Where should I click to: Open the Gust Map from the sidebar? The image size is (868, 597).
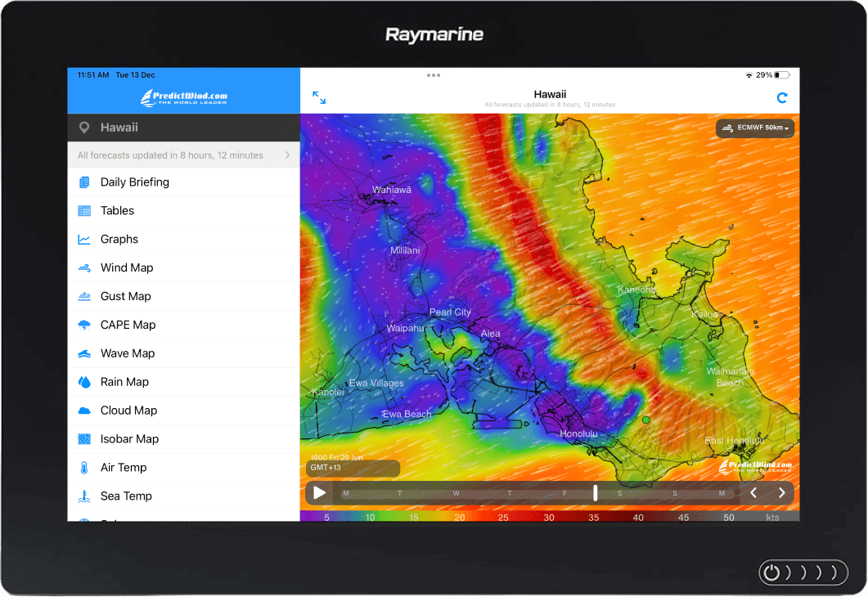click(x=84, y=296)
